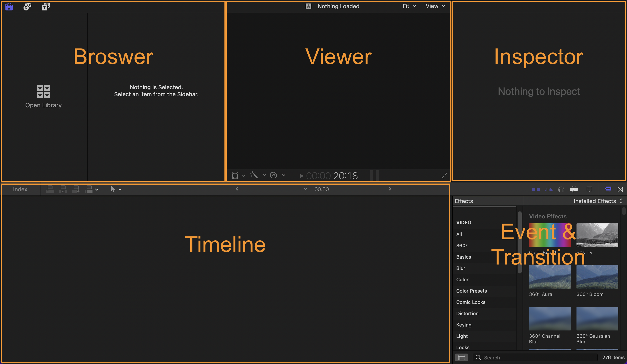Toggle timeline snapping

tap(574, 189)
